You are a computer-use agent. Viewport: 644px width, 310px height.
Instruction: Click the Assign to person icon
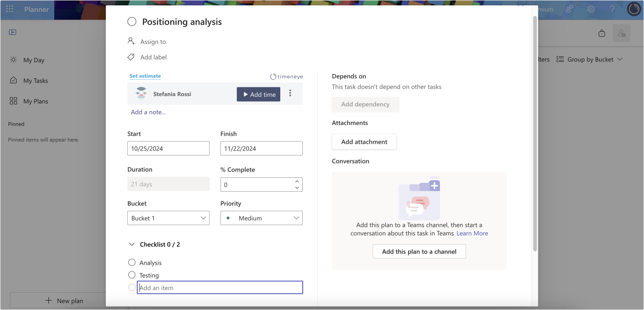click(131, 41)
